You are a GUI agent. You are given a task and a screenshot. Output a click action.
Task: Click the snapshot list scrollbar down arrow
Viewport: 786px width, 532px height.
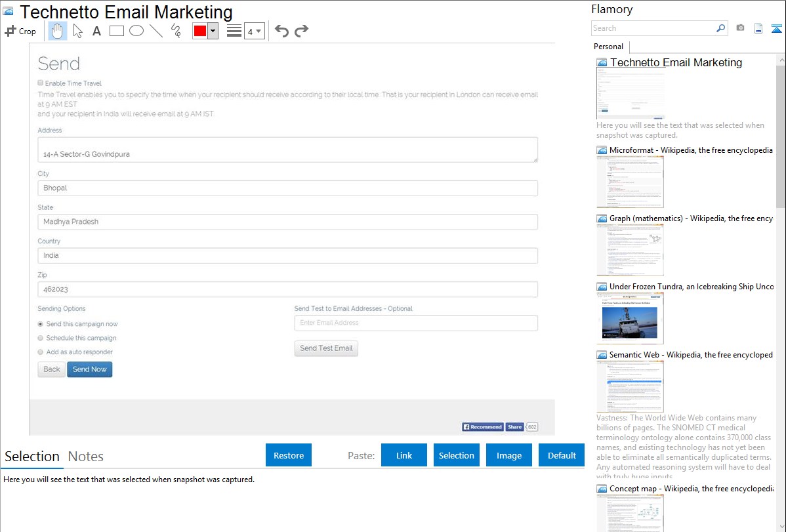781,527
